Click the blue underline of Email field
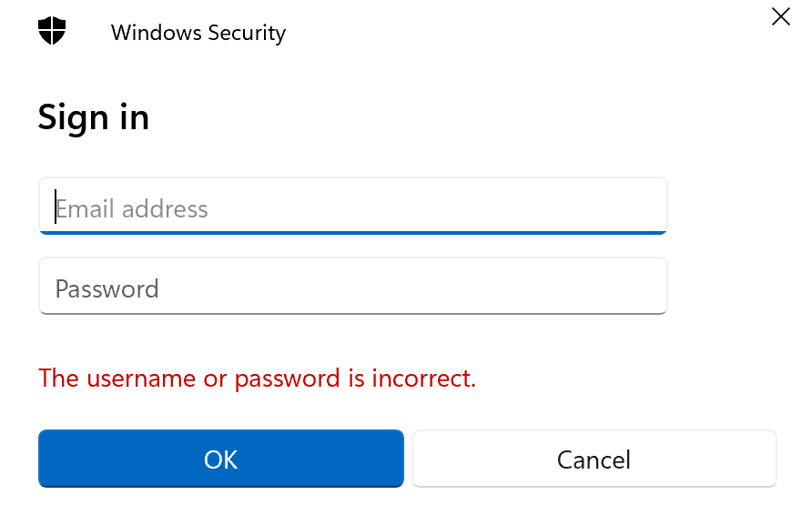The image size is (812, 515). tap(352, 232)
